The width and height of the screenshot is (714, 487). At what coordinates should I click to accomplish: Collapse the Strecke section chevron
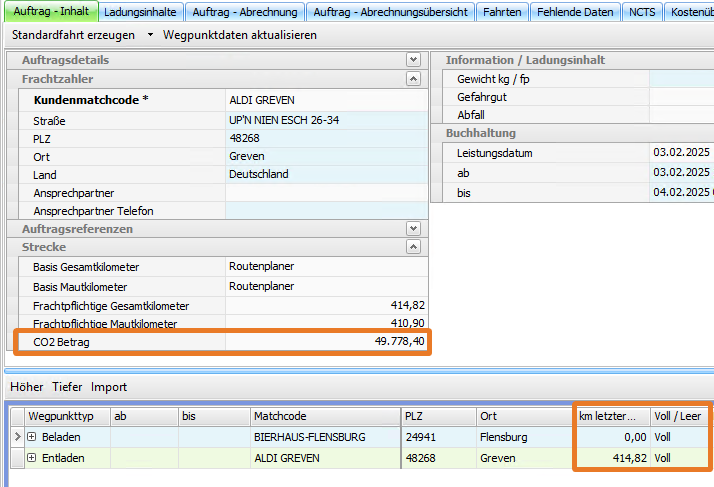point(413,247)
